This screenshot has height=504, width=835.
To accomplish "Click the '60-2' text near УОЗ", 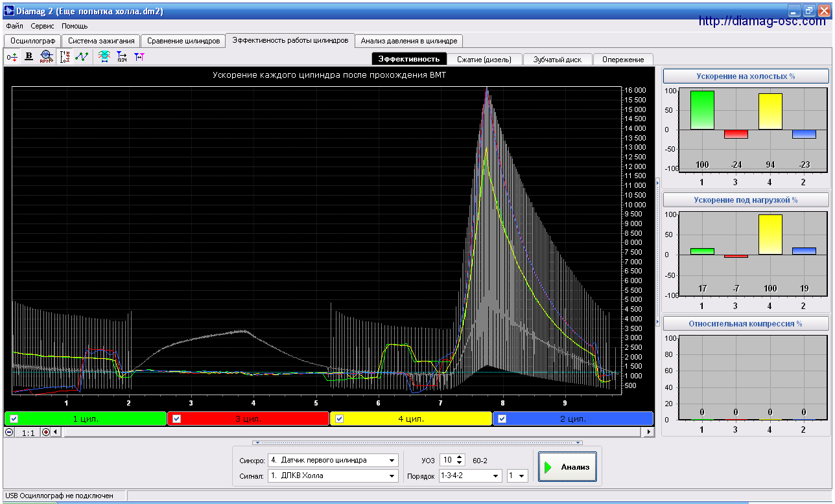I will coord(480,460).
